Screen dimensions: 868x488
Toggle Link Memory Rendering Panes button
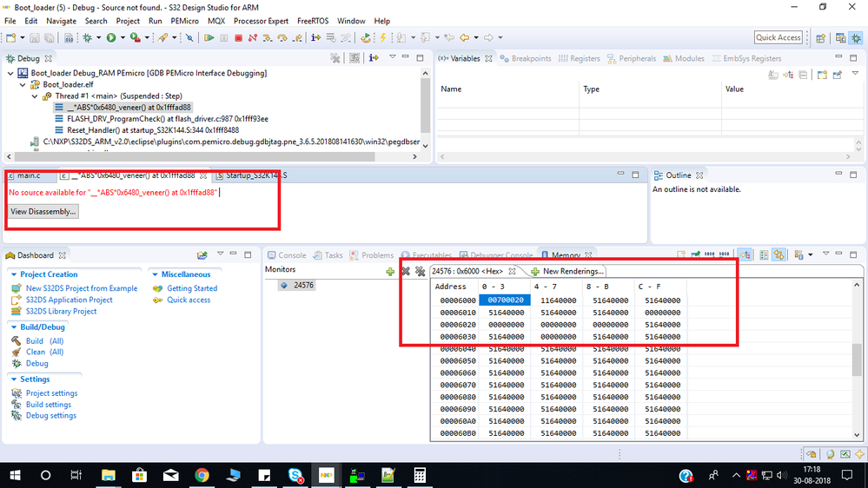click(779, 254)
